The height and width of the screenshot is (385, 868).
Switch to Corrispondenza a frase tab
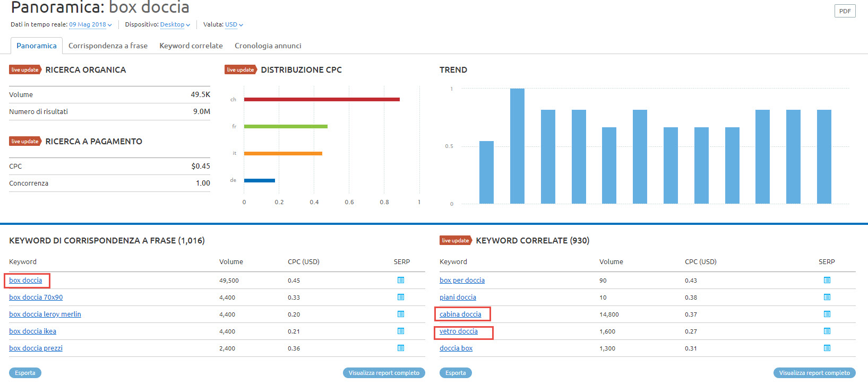coord(108,46)
